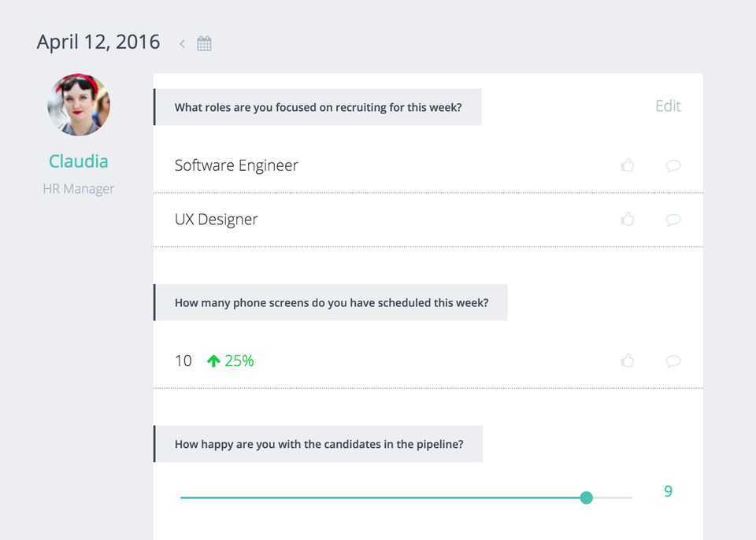Click the pipeline happiness slider handle
The width and height of the screenshot is (756, 540).
[x=586, y=497]
